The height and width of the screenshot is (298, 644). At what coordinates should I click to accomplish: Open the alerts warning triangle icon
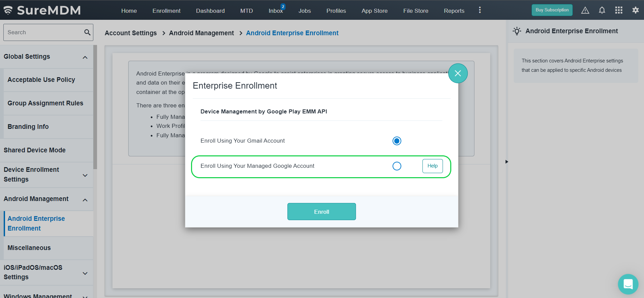click(x=585, y=10)
